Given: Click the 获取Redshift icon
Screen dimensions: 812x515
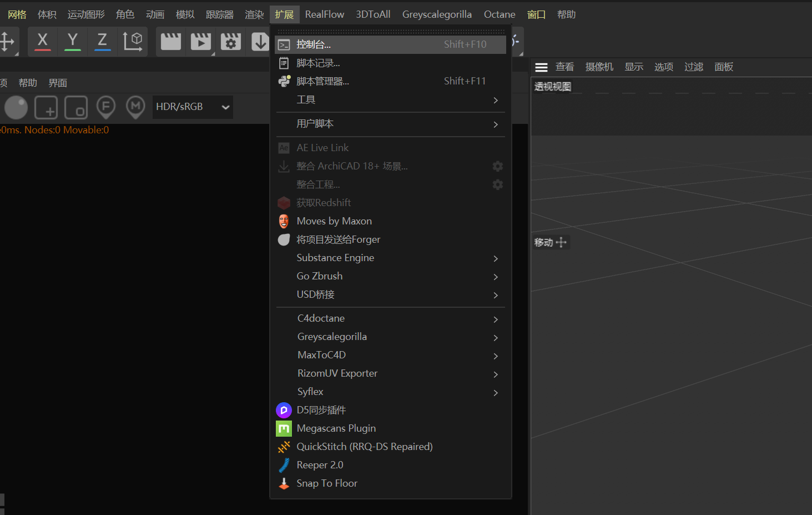Looking at the screenshot, I should tap(284, 203).
